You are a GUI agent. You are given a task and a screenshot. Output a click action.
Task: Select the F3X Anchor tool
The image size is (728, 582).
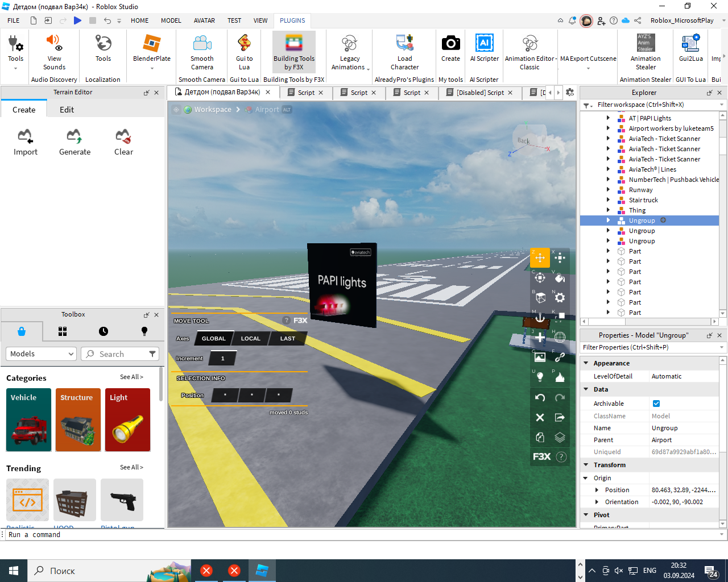[x=540, y=317]
